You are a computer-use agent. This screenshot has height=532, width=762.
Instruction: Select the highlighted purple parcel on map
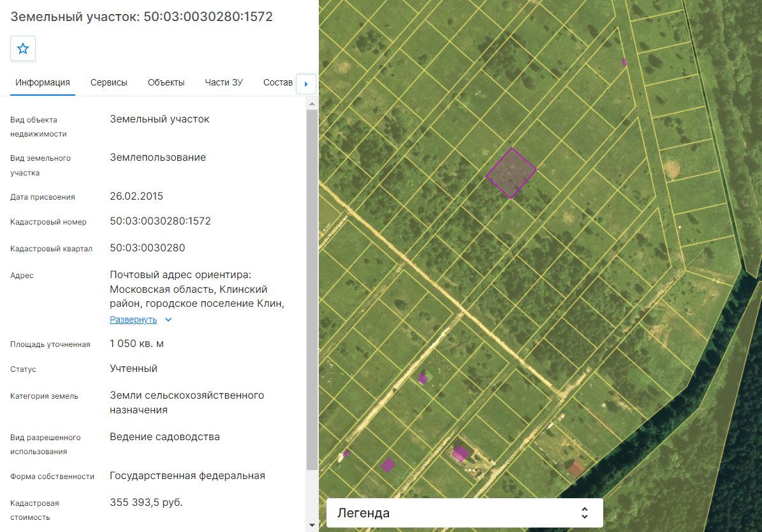[511, 173]
